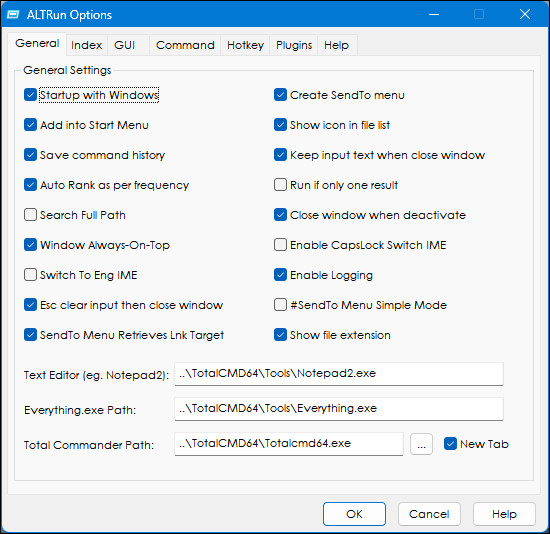Toggle Run if only one result
Viewport: 550px width, 534px height.
(x=280, y=185)
